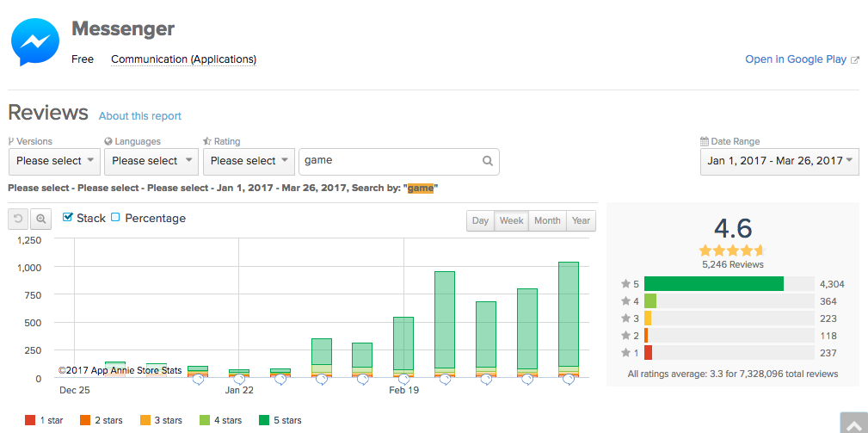Toggle the 2 stars legend series
The image size is (868, 433).
[101, 420]
